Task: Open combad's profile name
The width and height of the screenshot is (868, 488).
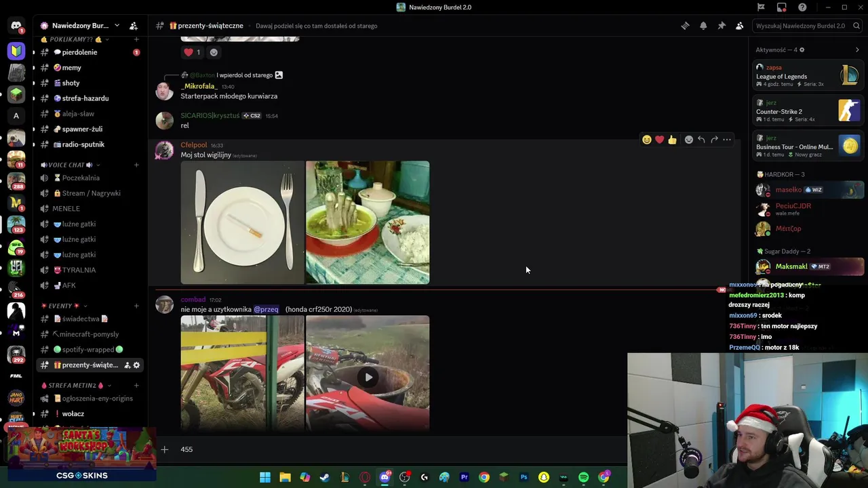Action: point(193,300)
